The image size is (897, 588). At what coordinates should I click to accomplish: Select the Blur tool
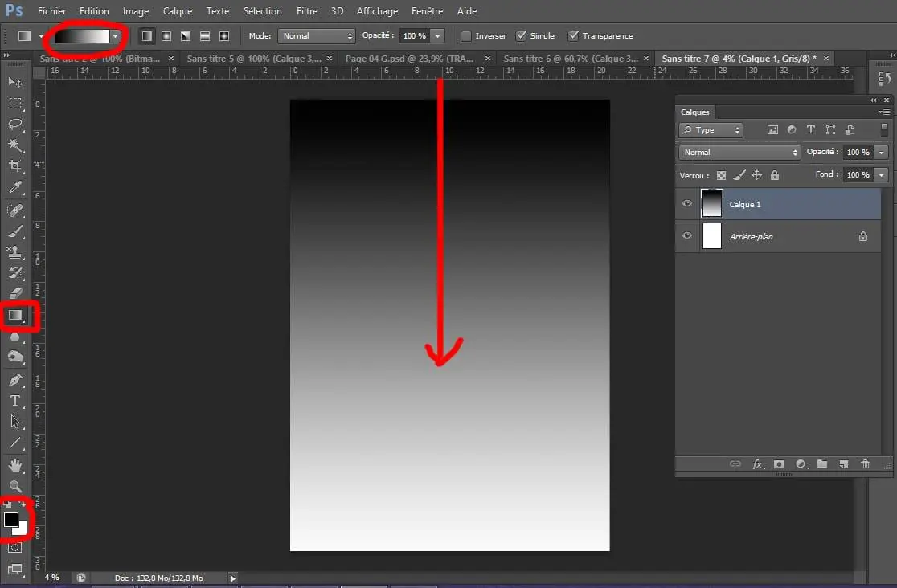pos(15,337)
